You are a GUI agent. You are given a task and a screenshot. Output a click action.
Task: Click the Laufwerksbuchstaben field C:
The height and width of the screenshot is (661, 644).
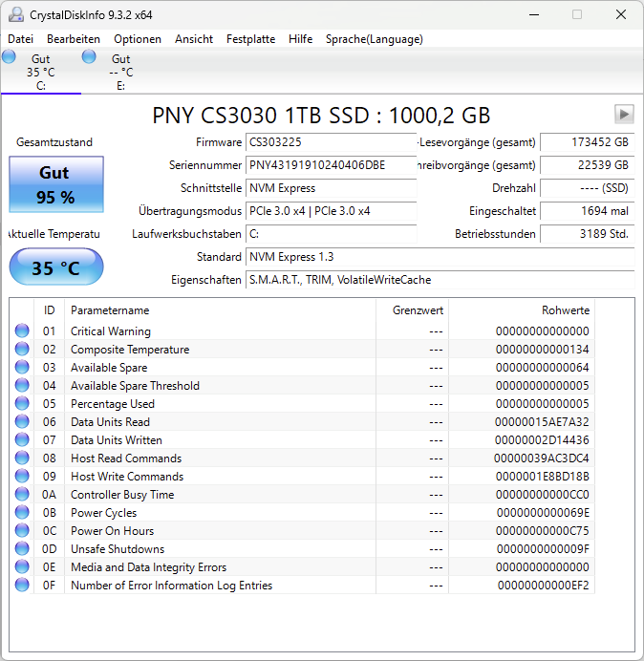point(331,234)
